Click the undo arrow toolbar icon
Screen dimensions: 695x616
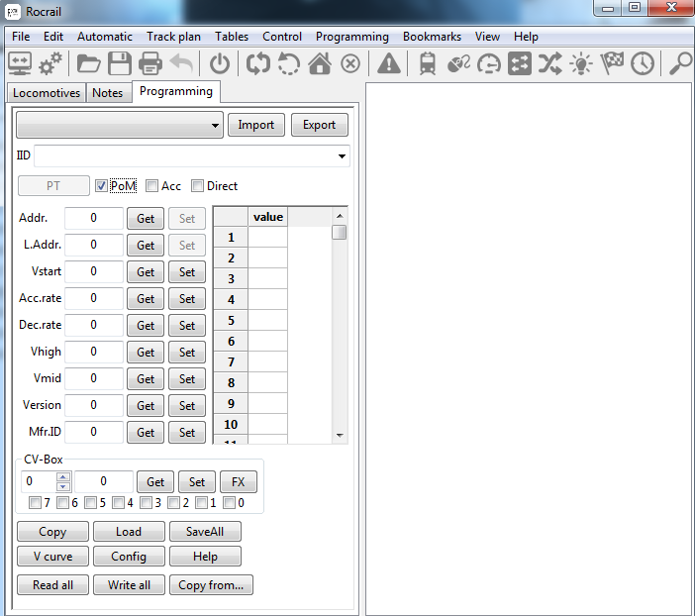click(181, 63)
